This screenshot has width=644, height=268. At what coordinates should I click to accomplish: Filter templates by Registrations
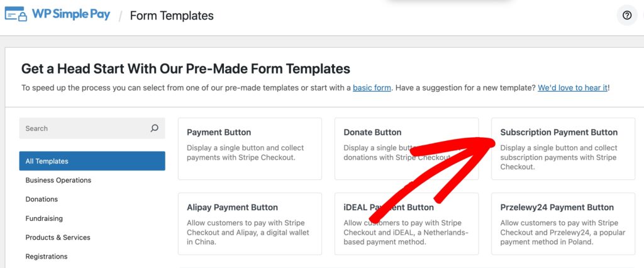pyautogui.click(x=47, y=256)
